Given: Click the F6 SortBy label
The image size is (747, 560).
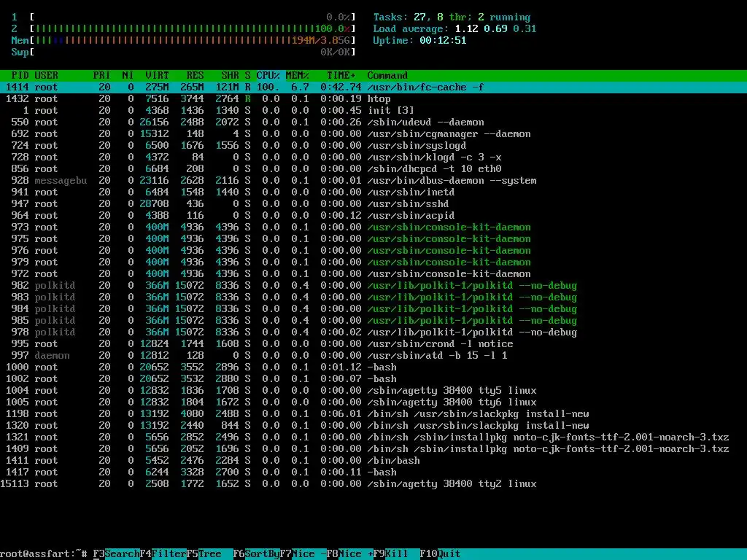Looking at the screenshot, I should point(256,554).
